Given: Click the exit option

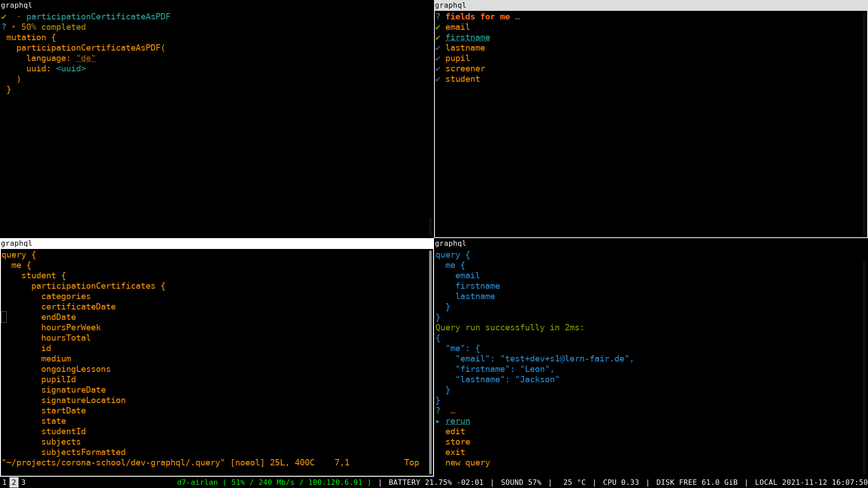Looking at the screenshot, I should (455, 452).
